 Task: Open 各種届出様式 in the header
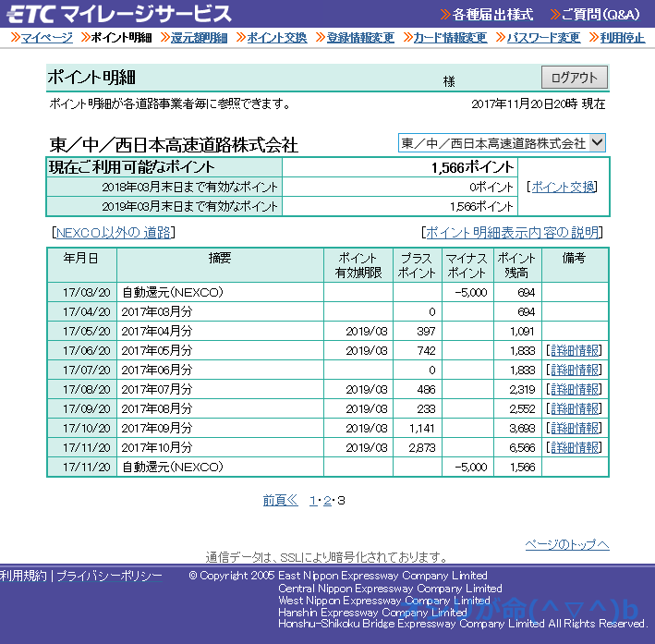pyautogui.click(x=492, y=15)
